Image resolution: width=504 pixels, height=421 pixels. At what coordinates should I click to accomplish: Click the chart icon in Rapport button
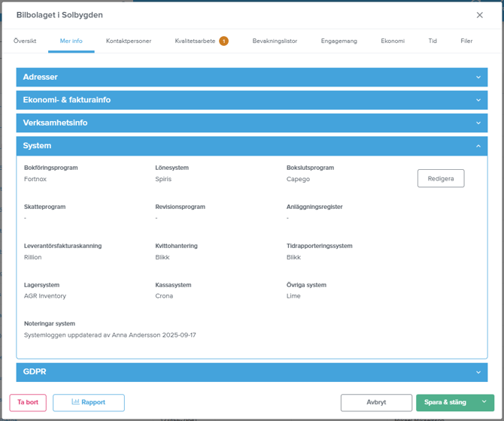click(75, 401)
